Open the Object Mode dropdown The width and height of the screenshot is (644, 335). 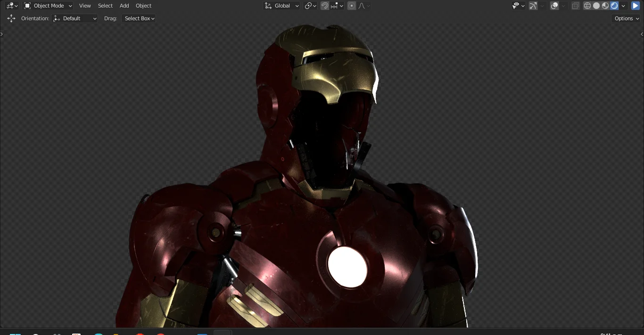tap(48, 6)
